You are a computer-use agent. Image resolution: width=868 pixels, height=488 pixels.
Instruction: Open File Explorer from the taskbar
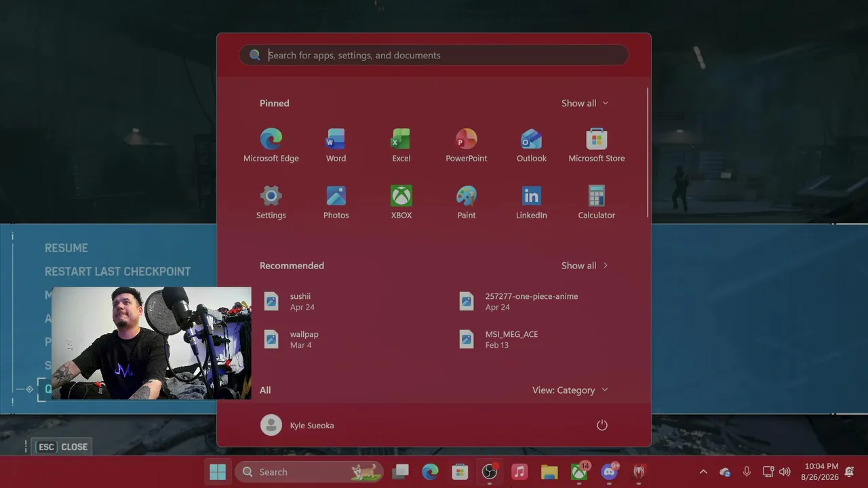pyautogui.click(x=549, y=472)
